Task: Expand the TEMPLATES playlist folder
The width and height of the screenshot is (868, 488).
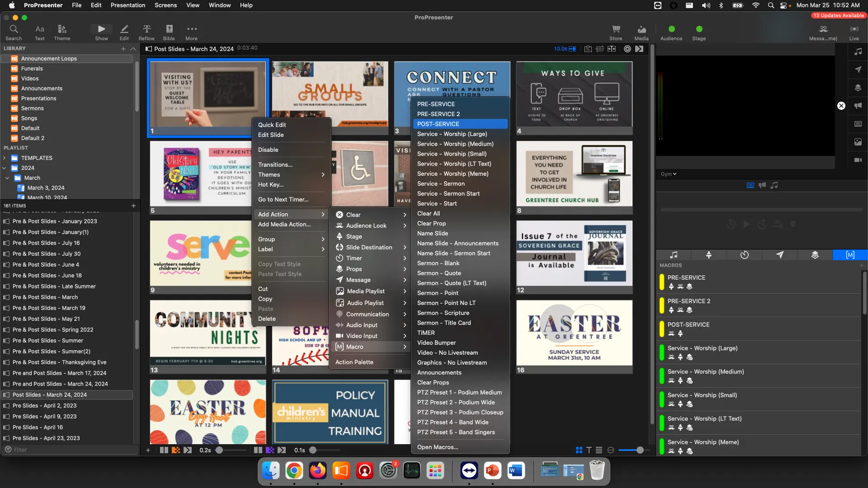Action: click(x=5, y=158)
